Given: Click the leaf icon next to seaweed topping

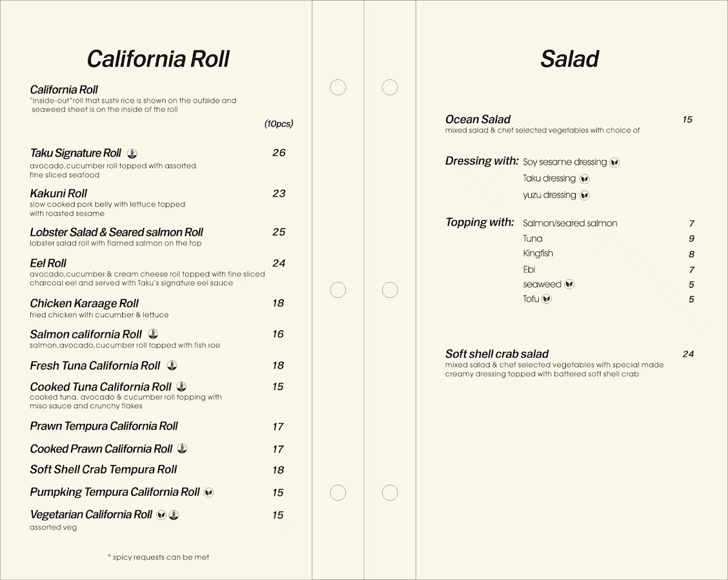Looking at the screenshot, I should pyautogui.click(x=569, y=284).
